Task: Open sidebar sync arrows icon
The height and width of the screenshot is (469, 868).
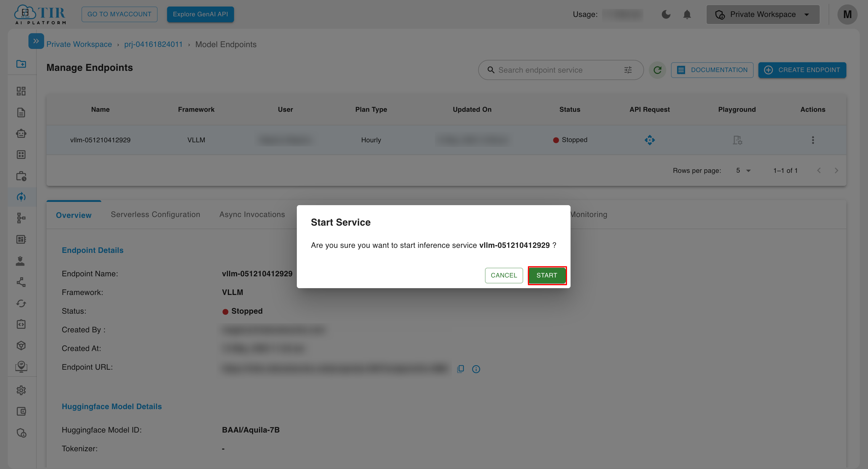Action: click(21, 304)
